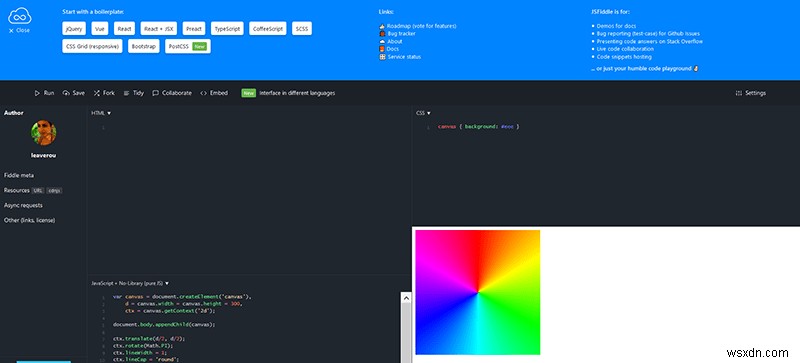800x363 pixels.
Task: Expand Other (links, license) section
Action: (30, 220)
